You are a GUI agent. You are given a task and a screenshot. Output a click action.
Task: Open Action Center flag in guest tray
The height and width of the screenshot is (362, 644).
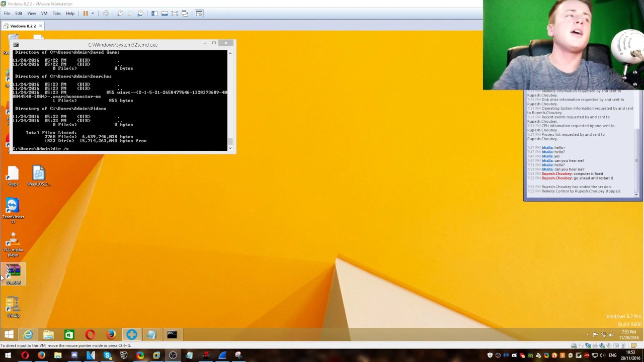596,335
